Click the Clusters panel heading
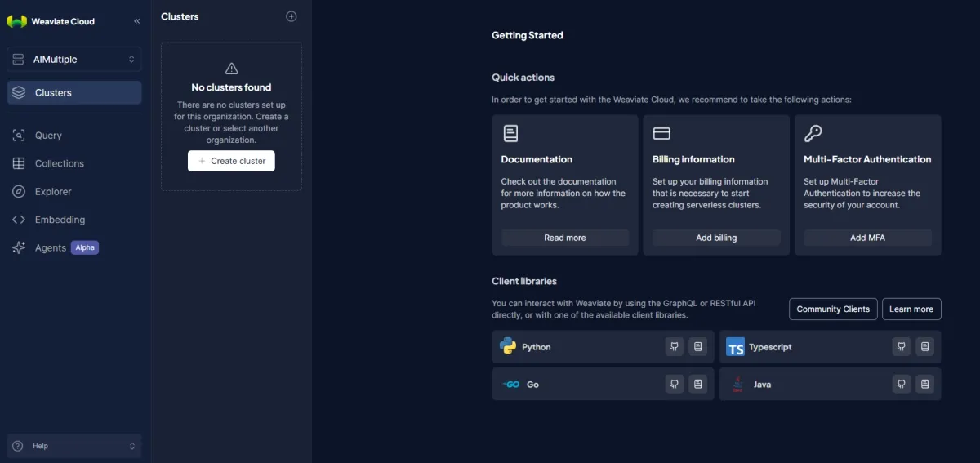 [x=180, y=16]
